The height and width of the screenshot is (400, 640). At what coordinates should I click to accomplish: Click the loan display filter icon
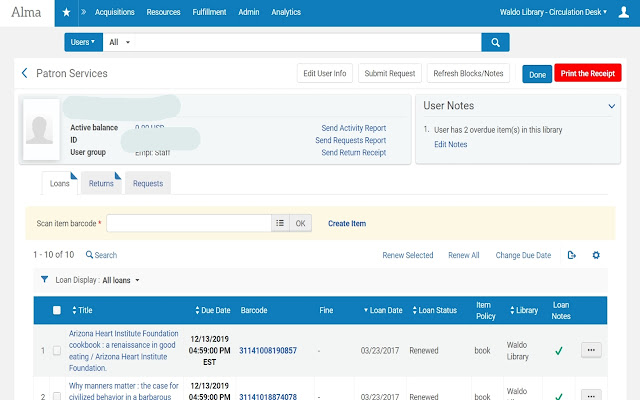tap(44, 280)
